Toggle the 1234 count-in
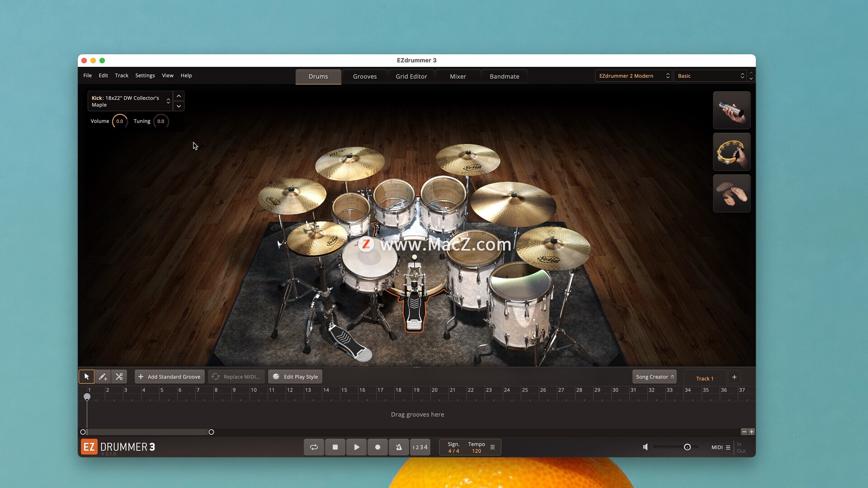868x488 pixels. 420,447
